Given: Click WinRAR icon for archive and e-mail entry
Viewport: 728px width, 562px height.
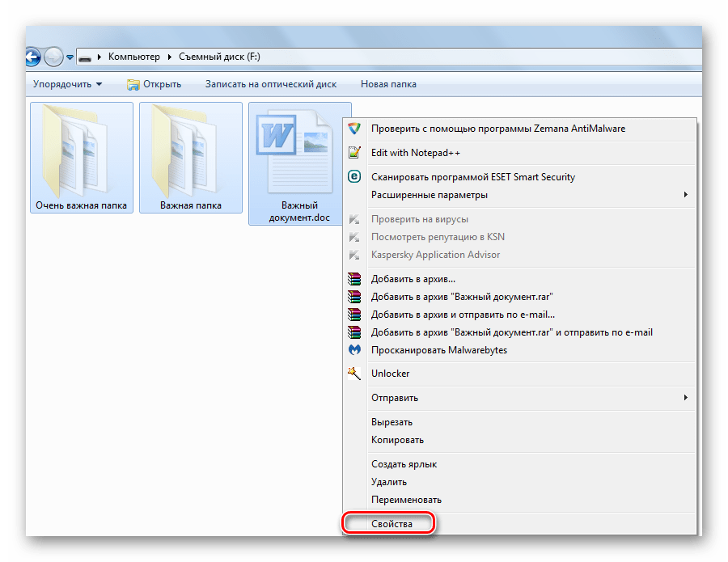Looking at the screenshot, I should point(354,315).
